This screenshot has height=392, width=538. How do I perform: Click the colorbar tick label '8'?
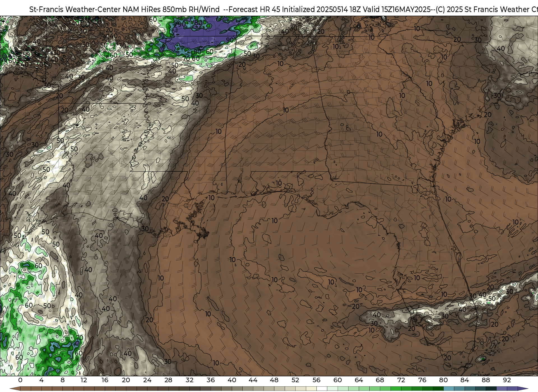[62, 380]
